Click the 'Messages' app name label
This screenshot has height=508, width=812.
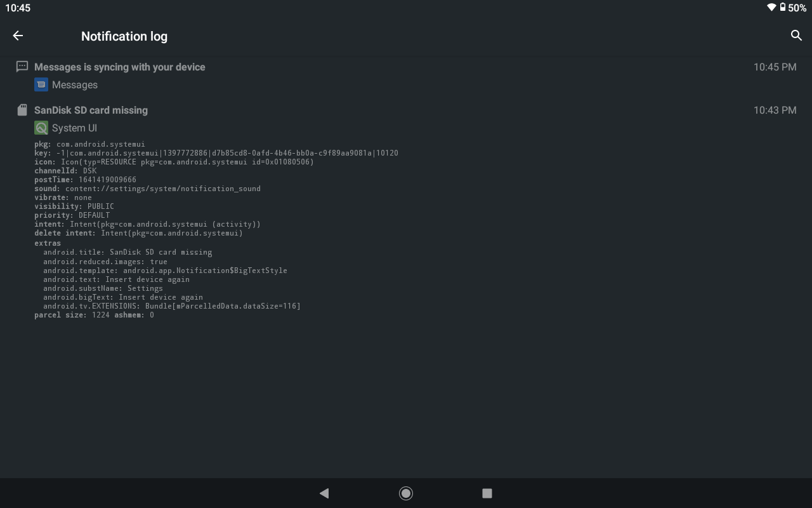click(x=75, y=84)
